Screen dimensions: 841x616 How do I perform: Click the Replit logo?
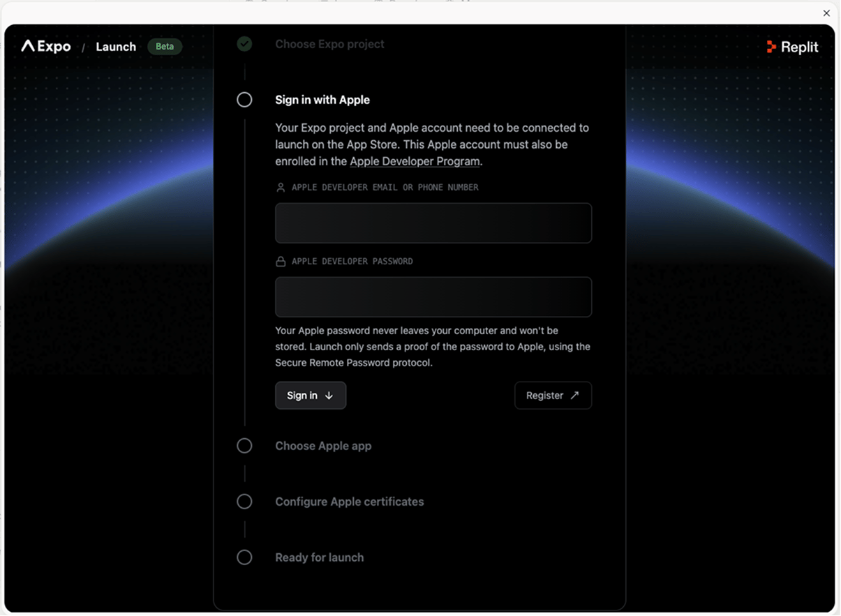[792, 47]
